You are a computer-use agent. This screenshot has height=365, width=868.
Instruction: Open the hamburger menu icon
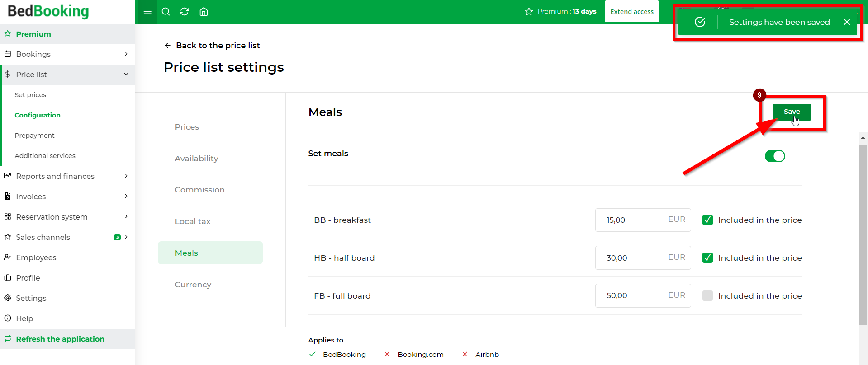pyautogui.click(x=147, y=11)
